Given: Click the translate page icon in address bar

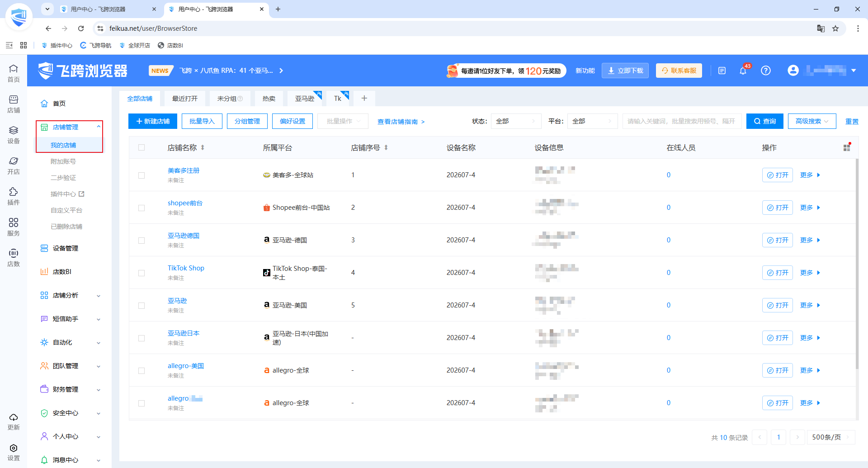Looking at the screenshot, I should (821, 28).
